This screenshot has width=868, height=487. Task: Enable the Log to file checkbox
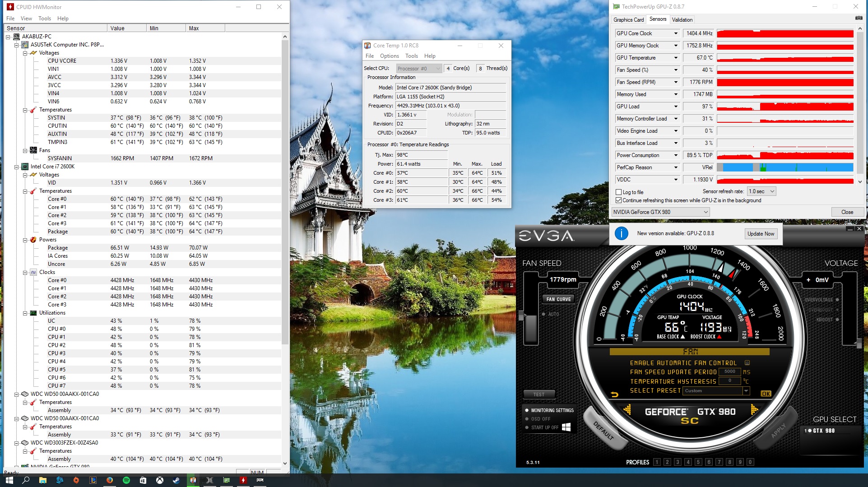coord(619,192)
